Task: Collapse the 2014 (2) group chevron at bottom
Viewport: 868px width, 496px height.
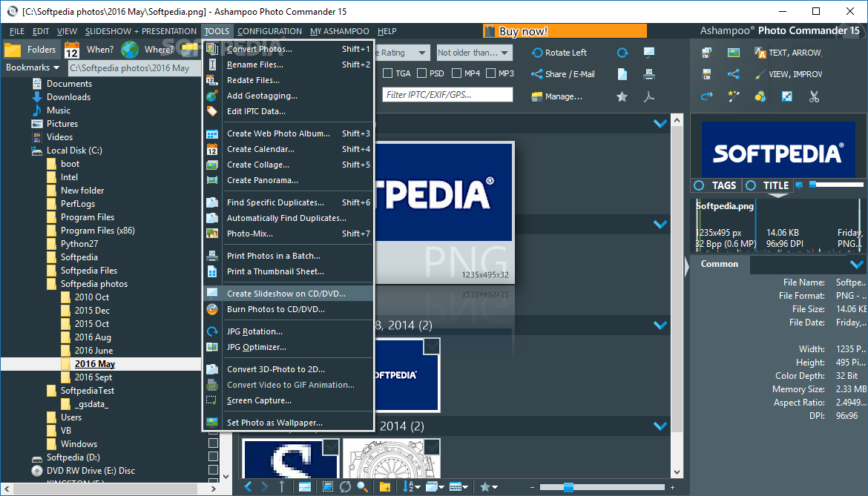Action: tap(660, 426)
